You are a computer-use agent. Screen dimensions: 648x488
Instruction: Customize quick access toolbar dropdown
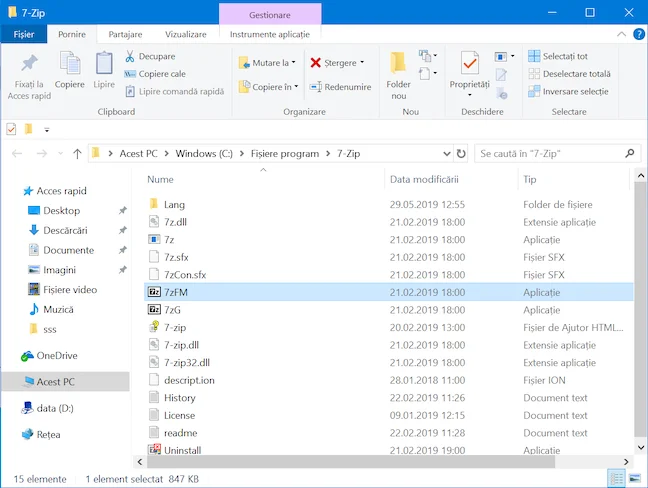coord(47,130)
